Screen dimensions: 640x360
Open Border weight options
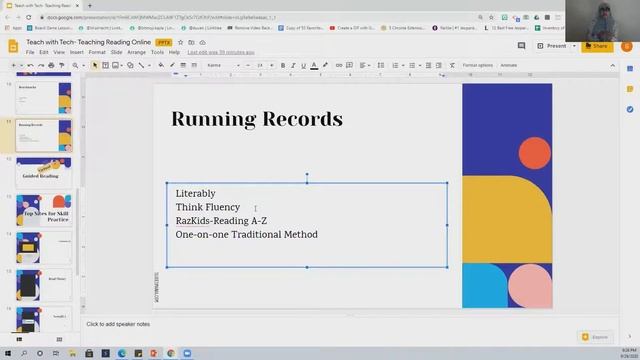pos(183,65)
